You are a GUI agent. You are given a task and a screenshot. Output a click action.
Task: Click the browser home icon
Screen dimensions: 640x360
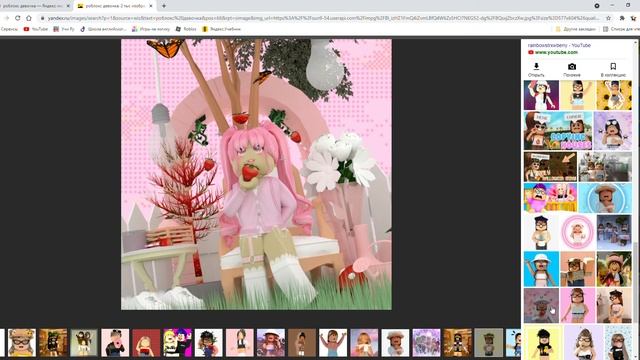pos(29,18)
